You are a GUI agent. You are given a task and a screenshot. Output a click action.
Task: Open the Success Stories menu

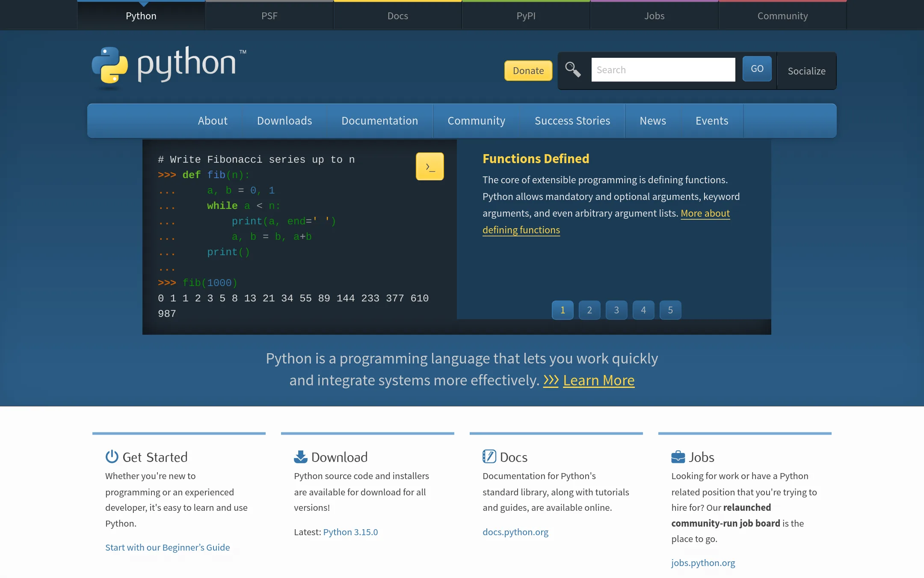(x=572, y=121)
